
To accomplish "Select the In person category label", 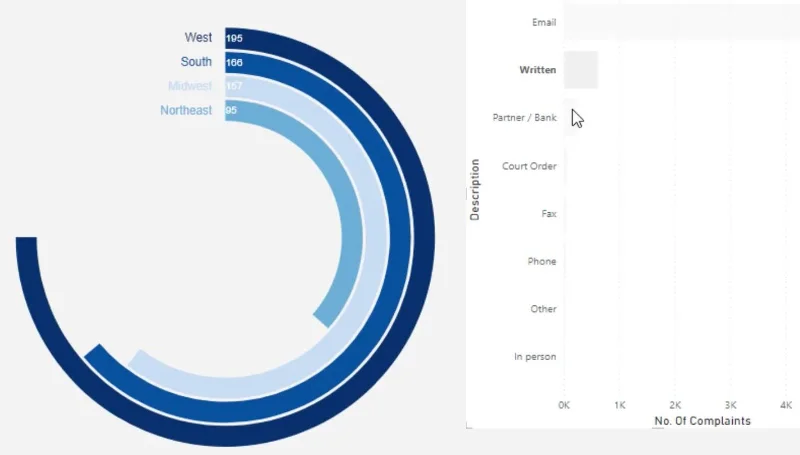I will [x=535, y=357].
